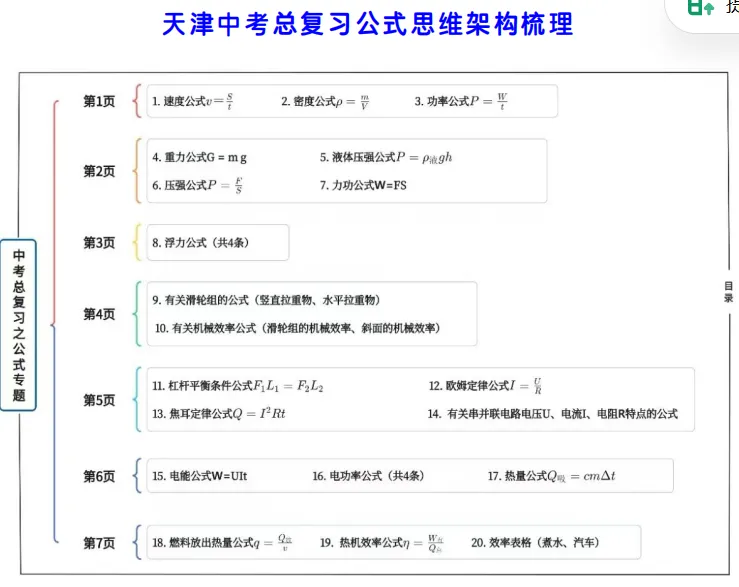This screenshot has width=739, height=587.
Task: Select text 15. 电能公式W=UIt
Action: (x=199, y=476)
